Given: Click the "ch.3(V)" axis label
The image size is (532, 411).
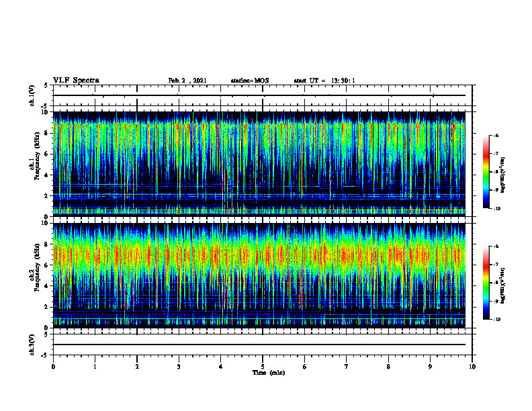Looking at the screenshot, I should coord(32,345).
